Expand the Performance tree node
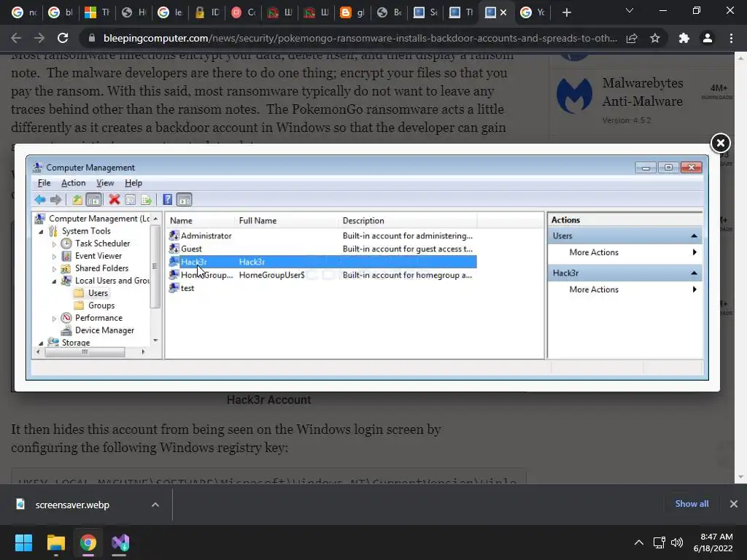 [54, 318]
